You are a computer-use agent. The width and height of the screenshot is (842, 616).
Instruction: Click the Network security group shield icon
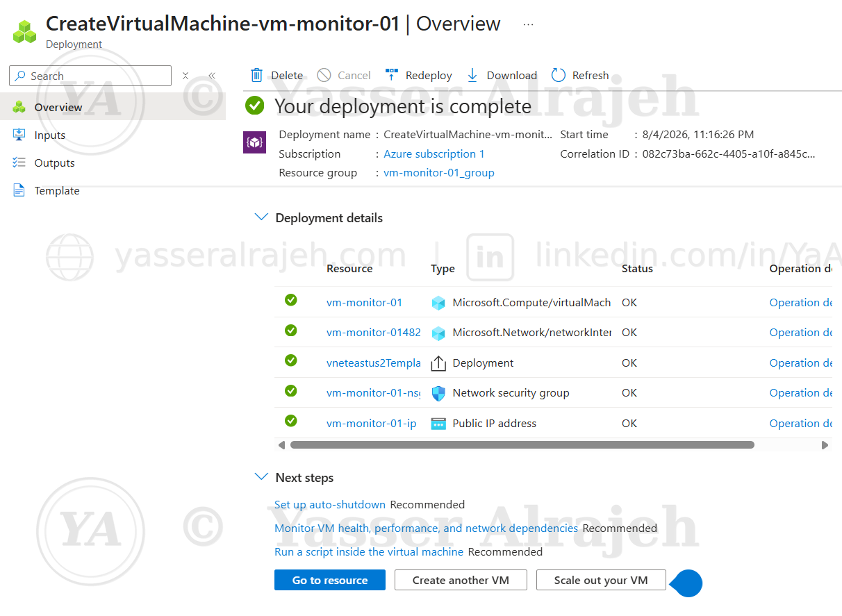click(x=438, y=393)
